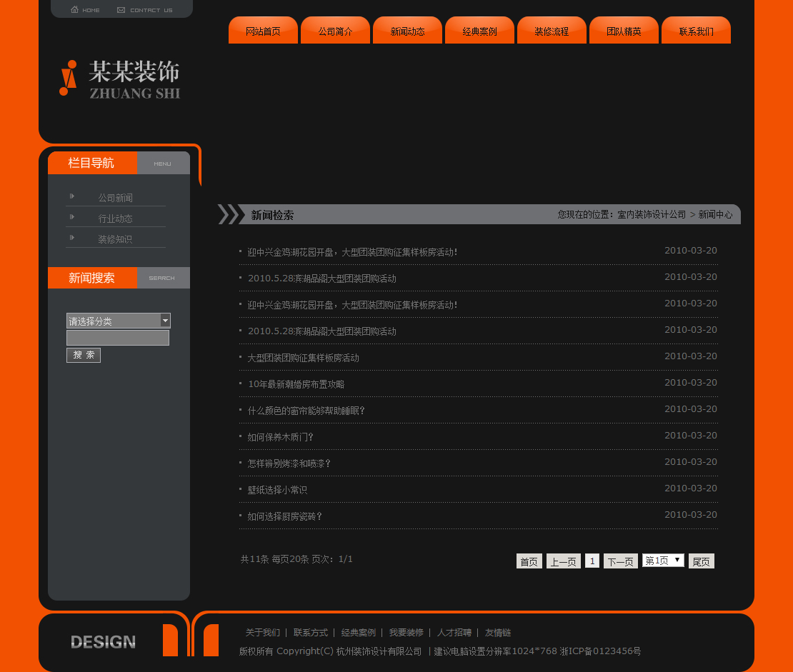Click the orange 某某装饰 logo mark
The width and height of the screenshot is (793, 672).
(67, 77)
